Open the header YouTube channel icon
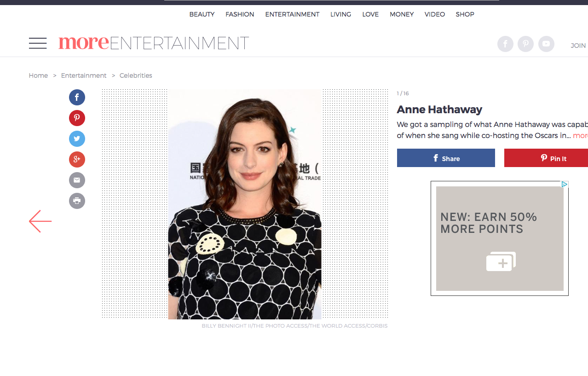Viewport: 588px width, 376px height. point(546,44)
